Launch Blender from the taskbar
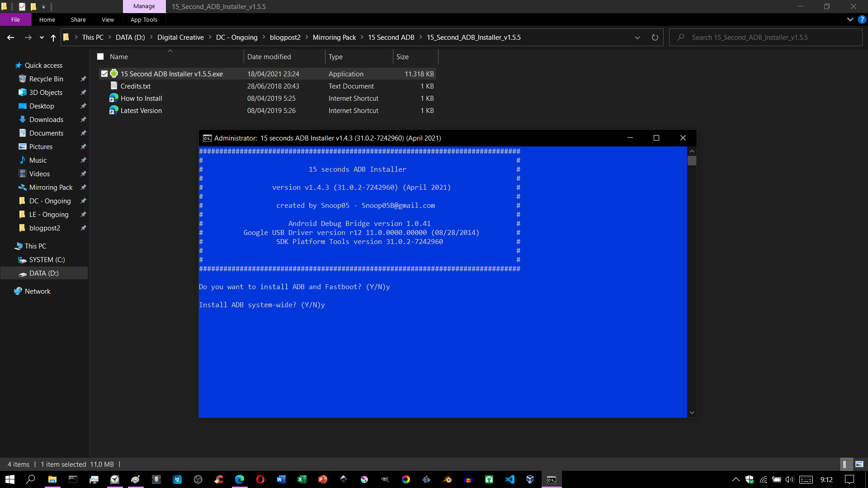 448,479
